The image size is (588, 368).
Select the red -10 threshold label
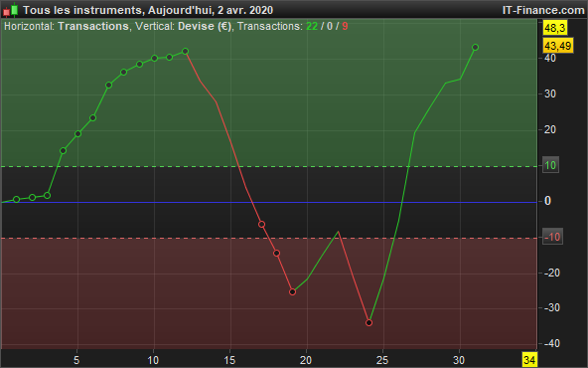(x=552, y=237)
